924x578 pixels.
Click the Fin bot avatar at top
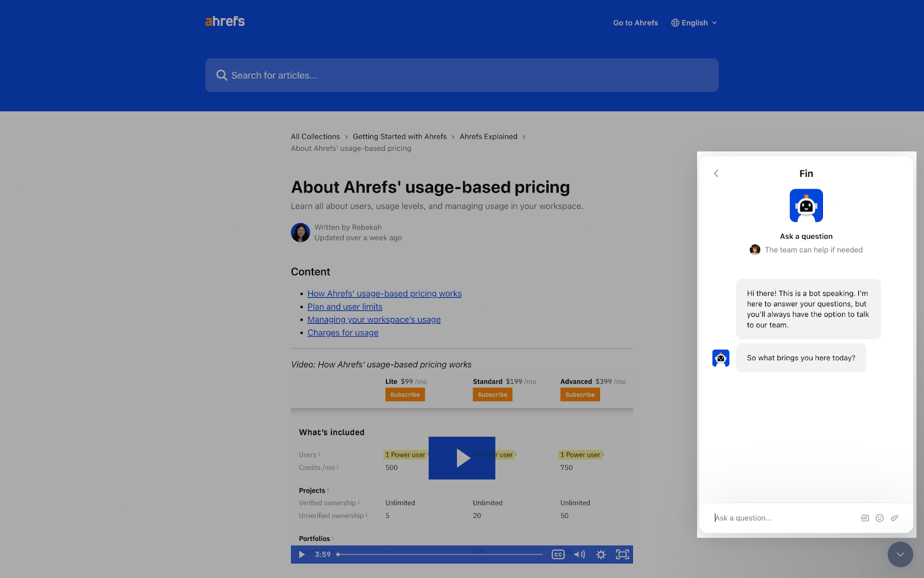click(806, 206)
